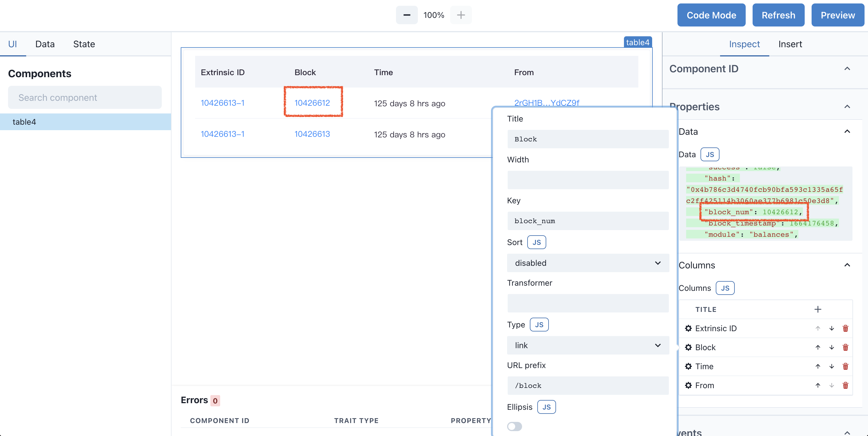Switch to the State tab
Image resolution: width=868 pixels, height=436 pixels.
point(84,44)
